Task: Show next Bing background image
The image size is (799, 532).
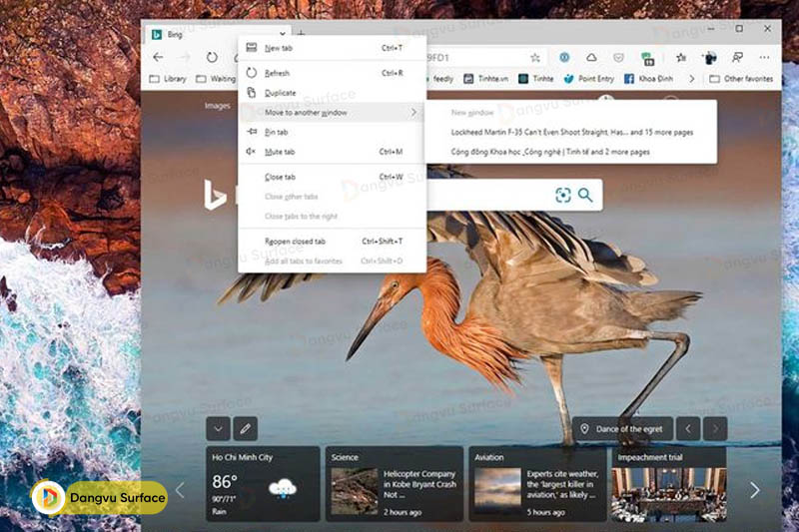Action: point(715,428)
